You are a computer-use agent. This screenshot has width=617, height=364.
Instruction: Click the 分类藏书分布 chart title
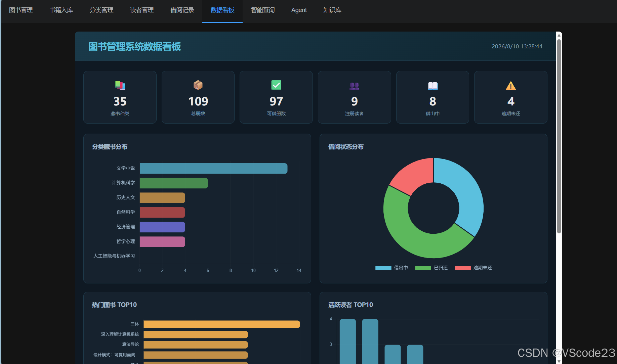click(x=110, y=147)
